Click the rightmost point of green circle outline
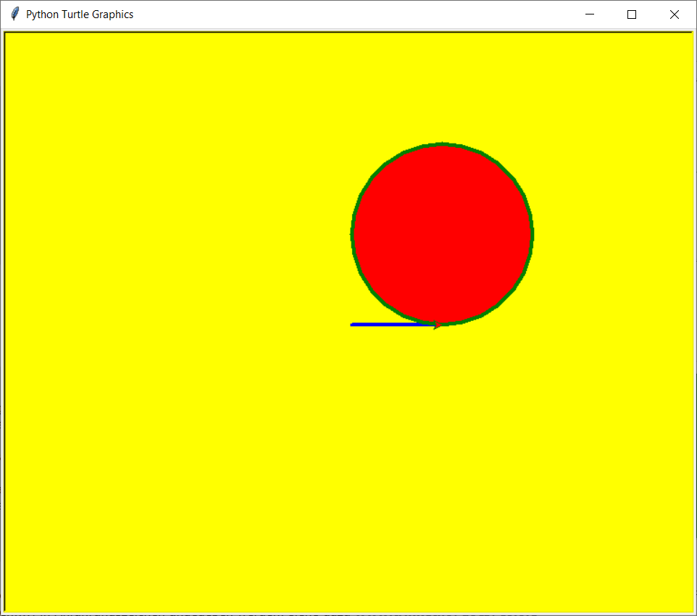697x616 pixels. click(x=532, y=233)
